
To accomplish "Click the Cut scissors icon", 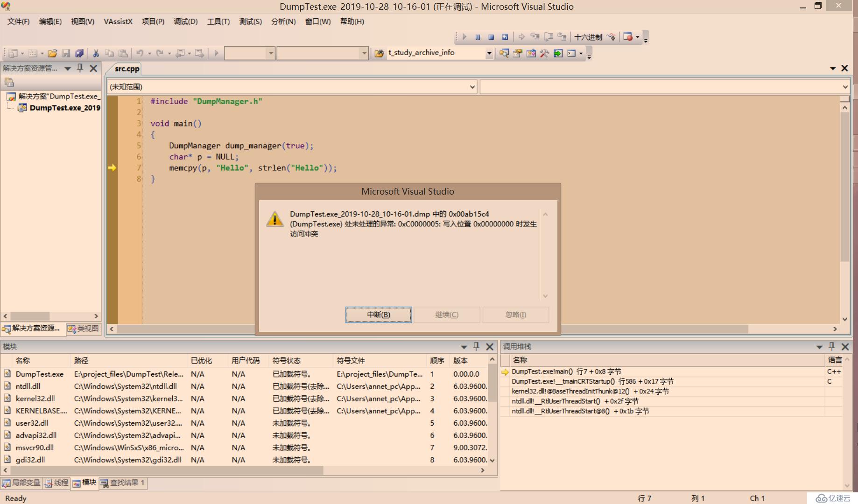I will click(96, 53).
